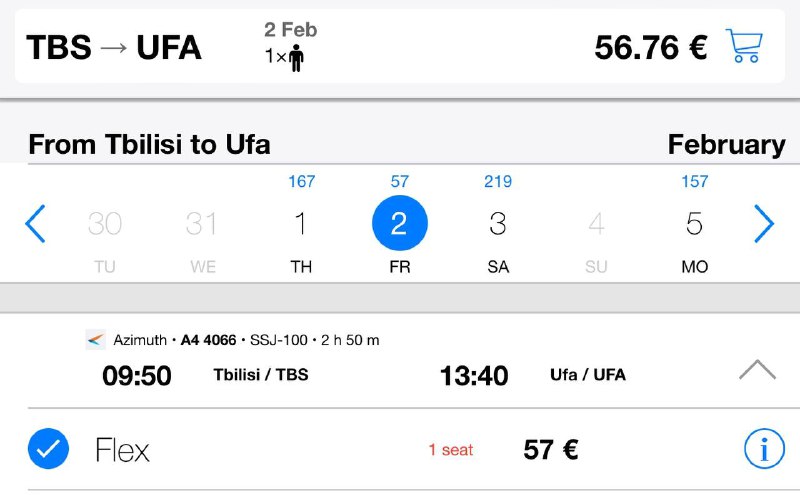Collapse the flight details chevron

tap(757, 370)
